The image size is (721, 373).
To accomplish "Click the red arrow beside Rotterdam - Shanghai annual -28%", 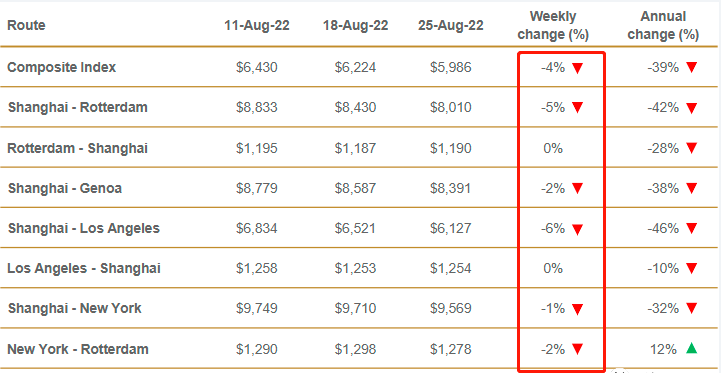I will pyautogui.click(x=691, y=148).
